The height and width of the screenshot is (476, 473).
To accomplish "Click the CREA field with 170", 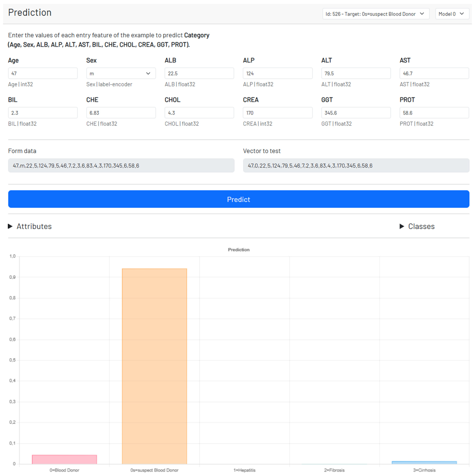I will click(277, 113).
